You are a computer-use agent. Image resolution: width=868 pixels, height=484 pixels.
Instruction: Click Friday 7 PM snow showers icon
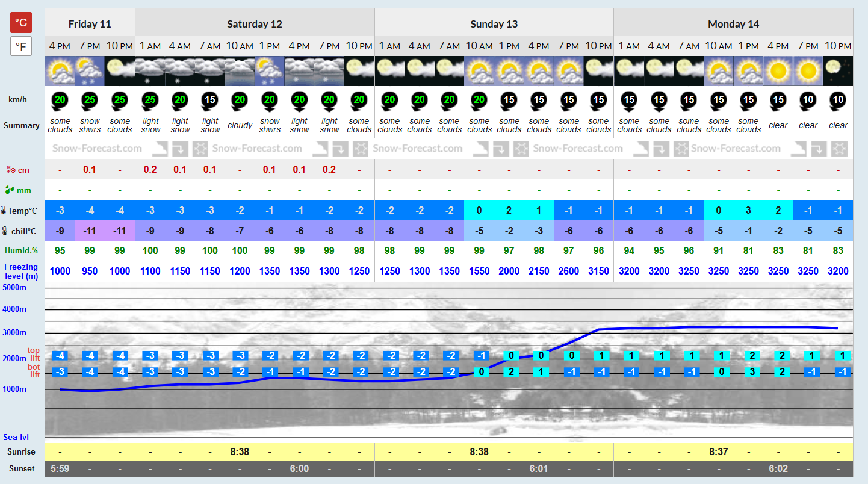click(x=90, y=71)
